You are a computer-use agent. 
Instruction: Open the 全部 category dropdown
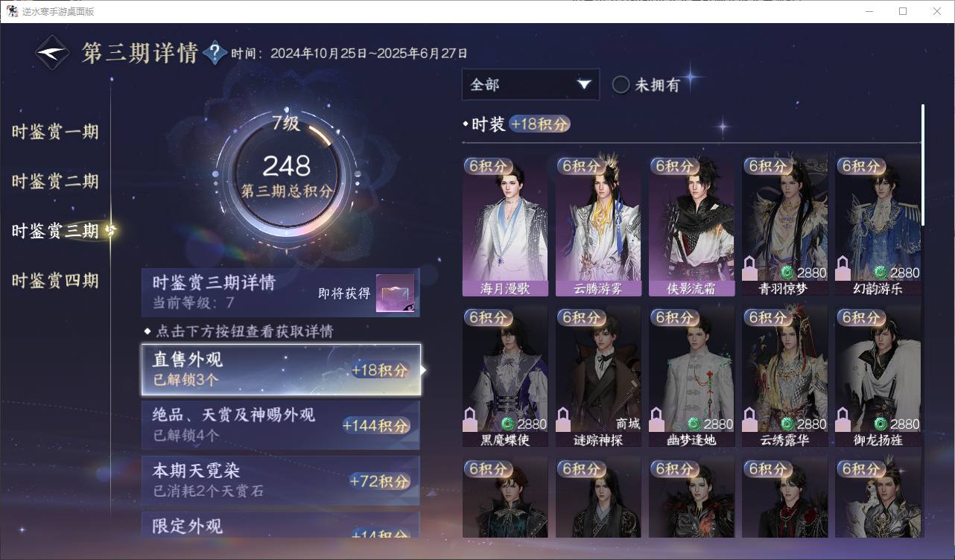(x=530, y=85)
